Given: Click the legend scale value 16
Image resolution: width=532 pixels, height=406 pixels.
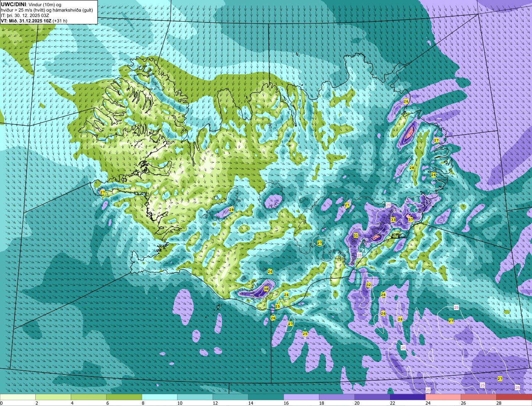Looking at the screenshot, I should click(286, 403).
